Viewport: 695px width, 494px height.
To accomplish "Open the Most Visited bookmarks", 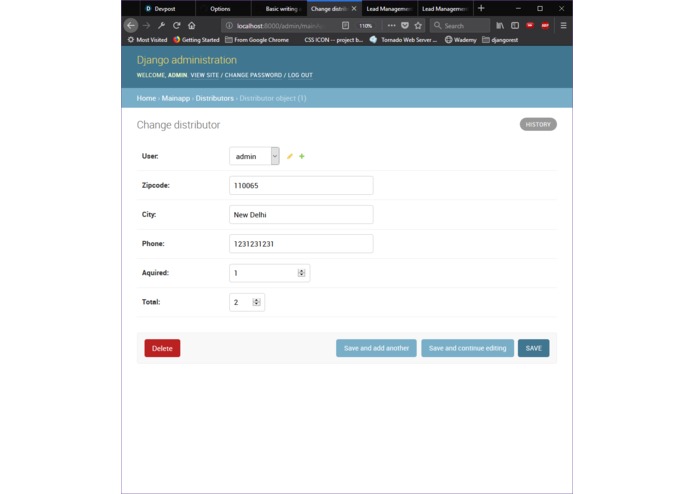I will coord(147,40).
